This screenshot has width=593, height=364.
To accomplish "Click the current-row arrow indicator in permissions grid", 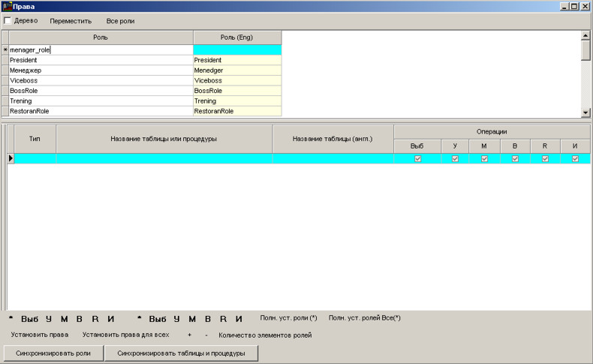I will (11, 158).
